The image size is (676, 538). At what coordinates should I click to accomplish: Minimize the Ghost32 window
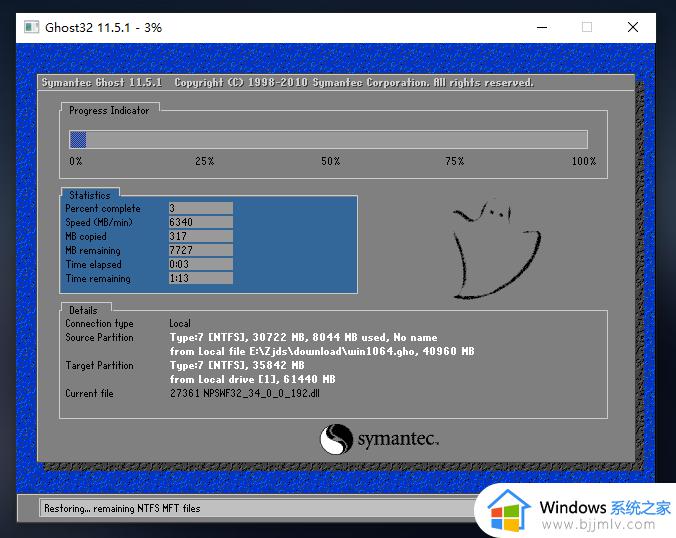click(x=542, y=27)
